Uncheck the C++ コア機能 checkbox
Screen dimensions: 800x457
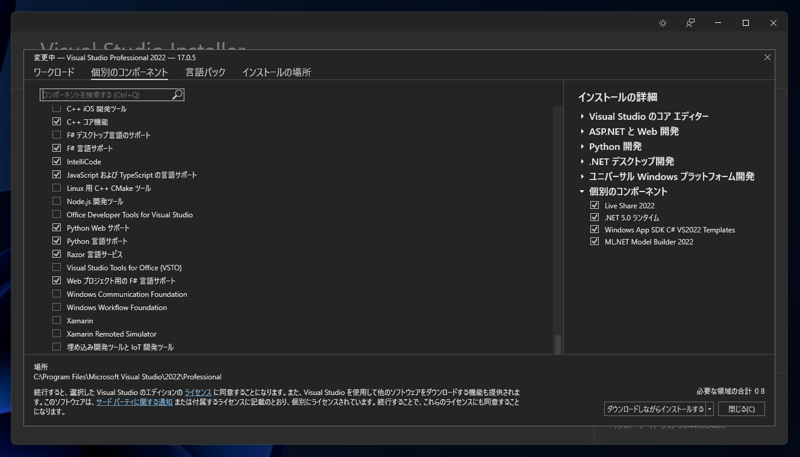pyautogui.click(x=57, y=121)
